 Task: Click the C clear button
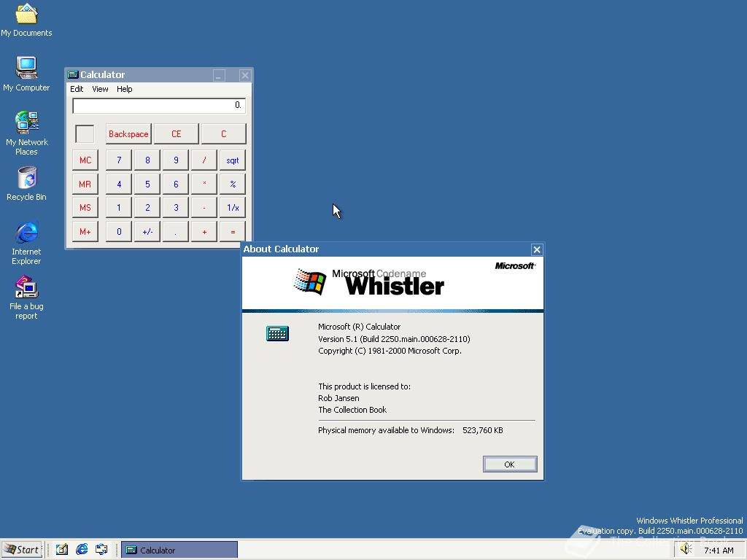pos(224,134)
